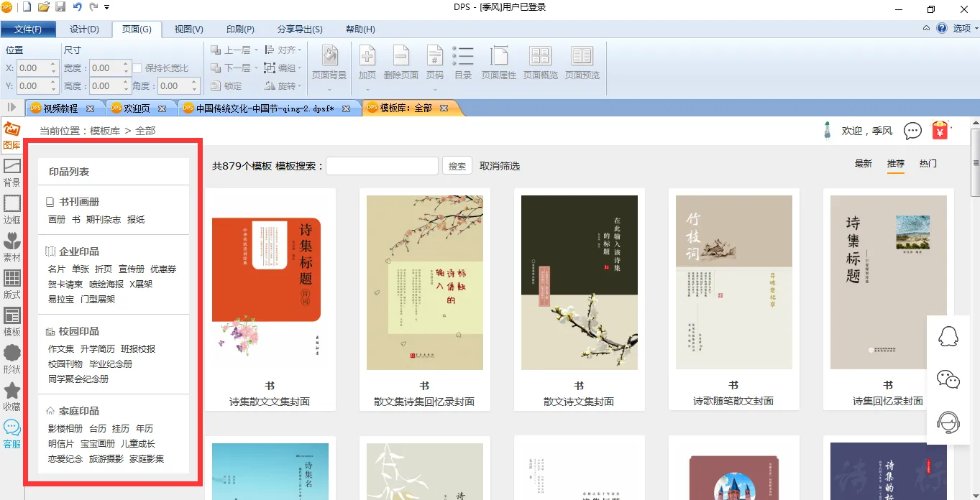
Task: Open 页面概览 page overview in ribbon
Action: pos(541,62)
